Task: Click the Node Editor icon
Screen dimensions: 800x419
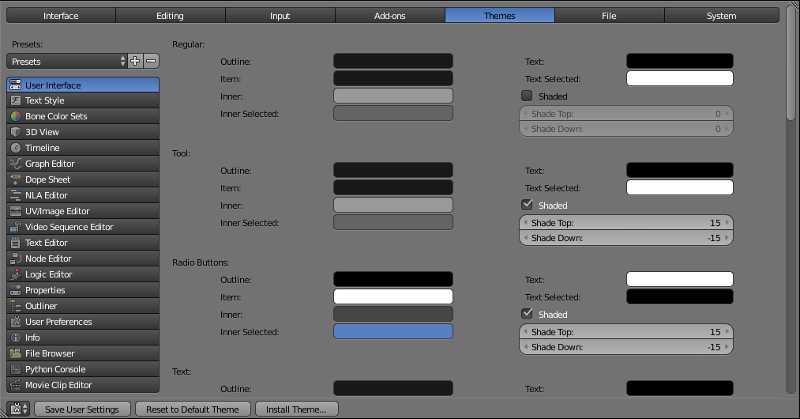Action: tap(16, 258)
